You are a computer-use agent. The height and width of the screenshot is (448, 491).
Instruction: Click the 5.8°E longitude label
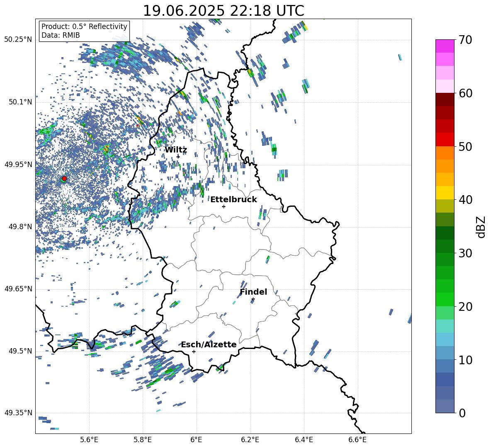[x=143, y=440]
